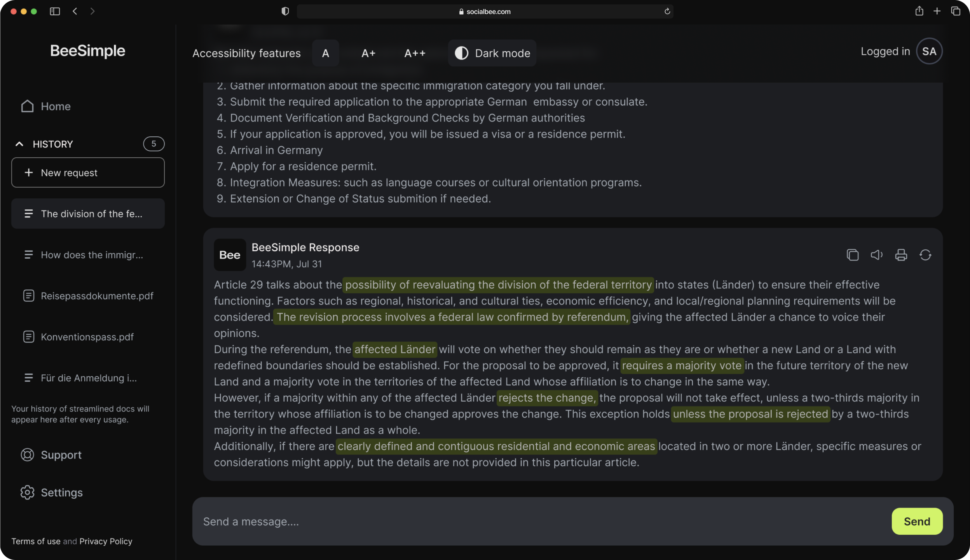Start a New request
Screen dimensions: 970x560
point(88,172)
